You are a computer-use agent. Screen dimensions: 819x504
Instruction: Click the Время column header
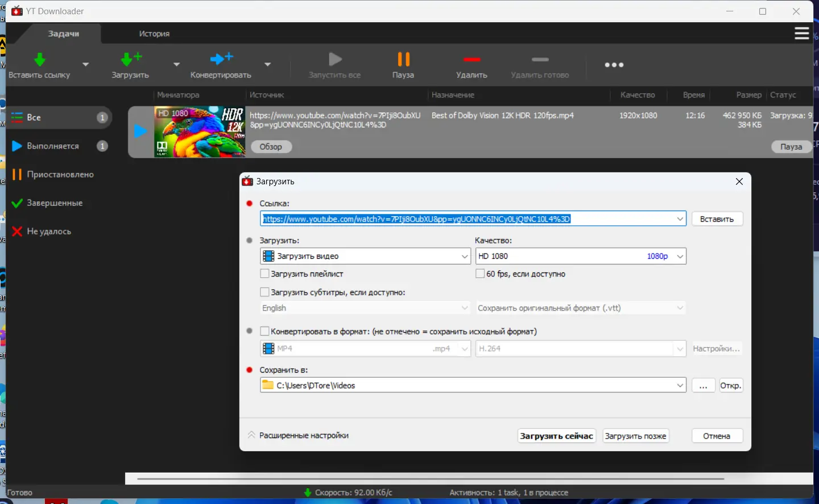[x=694, y=95]
